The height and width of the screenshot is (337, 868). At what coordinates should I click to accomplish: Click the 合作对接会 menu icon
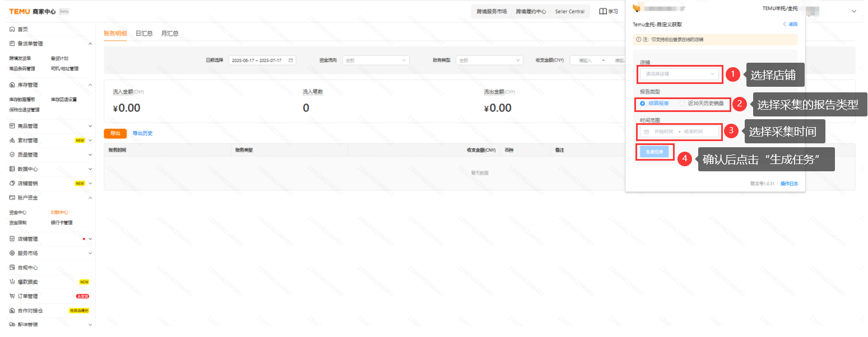(x=12, y=310)
